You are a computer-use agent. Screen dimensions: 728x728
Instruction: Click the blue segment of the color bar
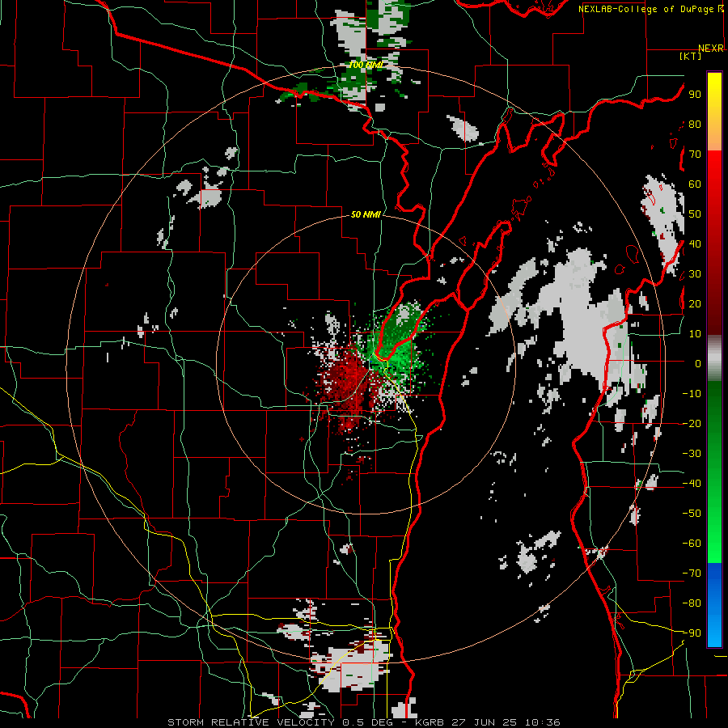[x=714, y=605]
